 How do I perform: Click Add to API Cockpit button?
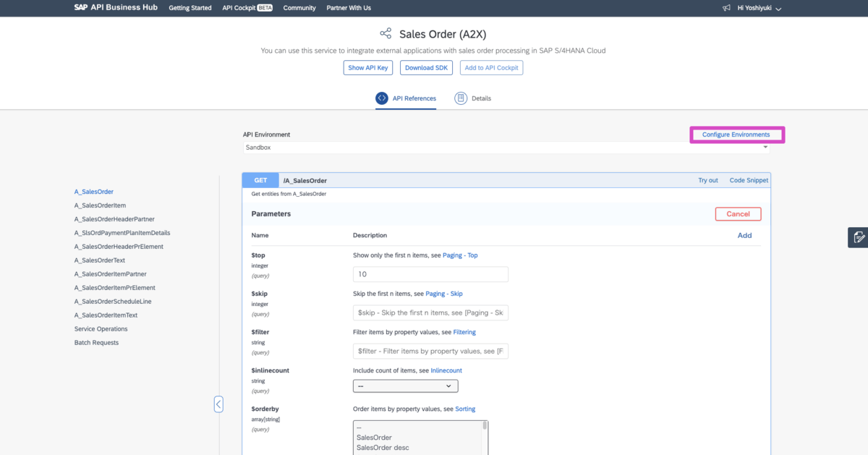tap(491, 67)
